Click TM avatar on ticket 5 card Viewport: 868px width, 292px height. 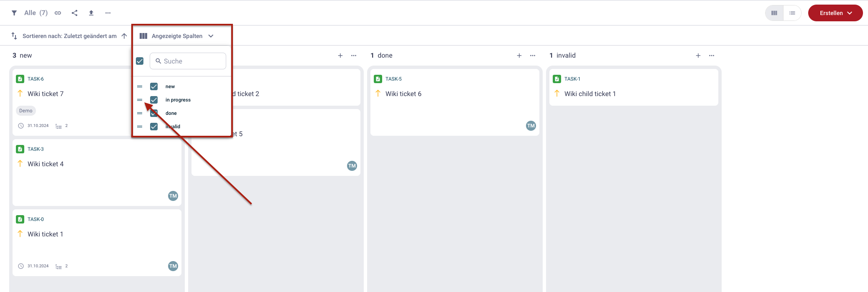click(x=352, y=166)
